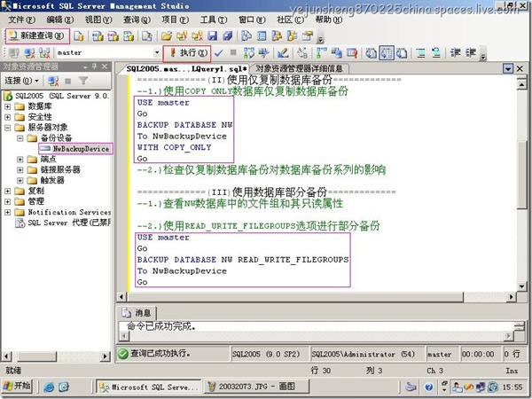Screen dimensions: 532x399
Task: Collapse the 服务器对象 folder node
Action: pyautogui.click(x=7, y=128)
